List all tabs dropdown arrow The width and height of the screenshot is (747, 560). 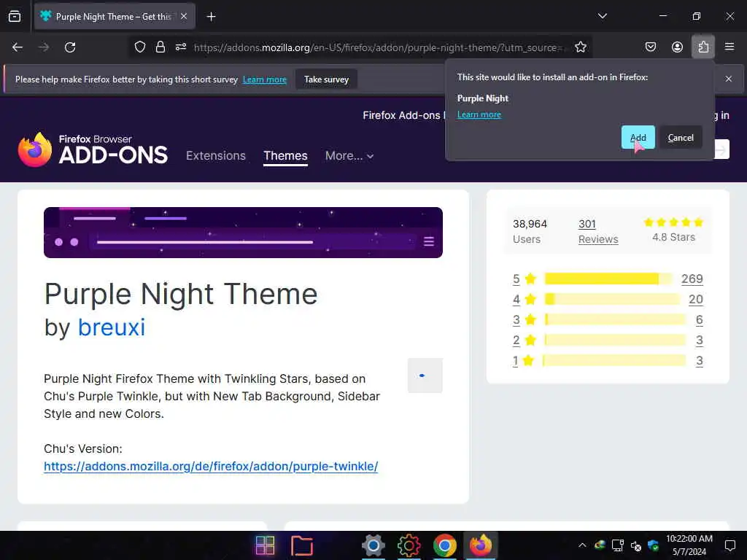[x=602, y=16]
